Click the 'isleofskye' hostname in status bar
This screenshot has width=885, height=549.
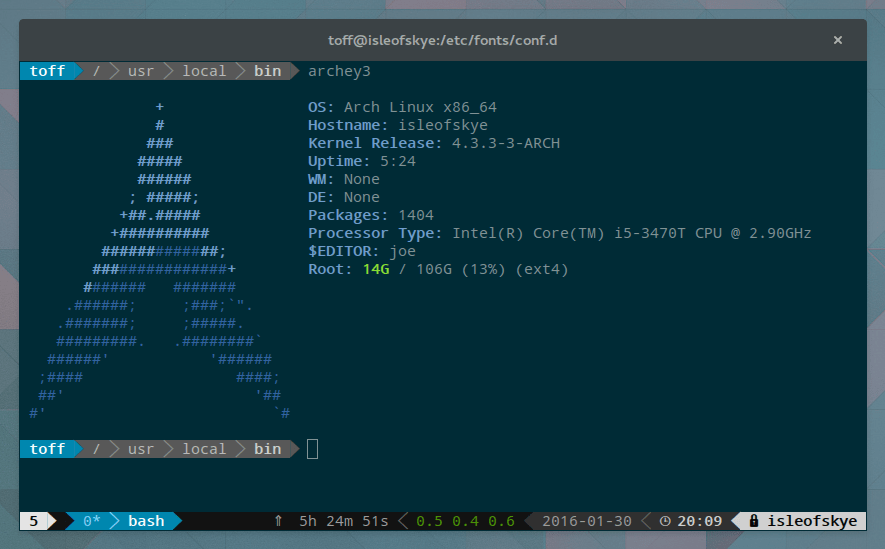[812, 521]
